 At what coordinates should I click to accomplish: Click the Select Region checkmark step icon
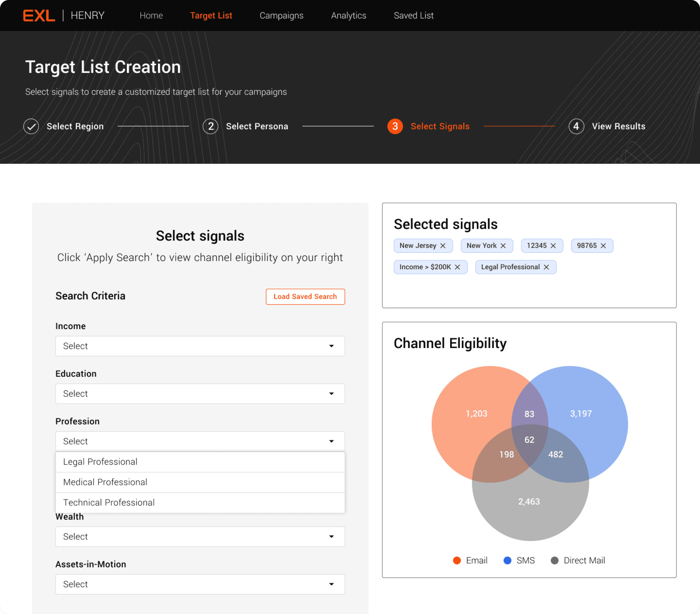point(31,126)
